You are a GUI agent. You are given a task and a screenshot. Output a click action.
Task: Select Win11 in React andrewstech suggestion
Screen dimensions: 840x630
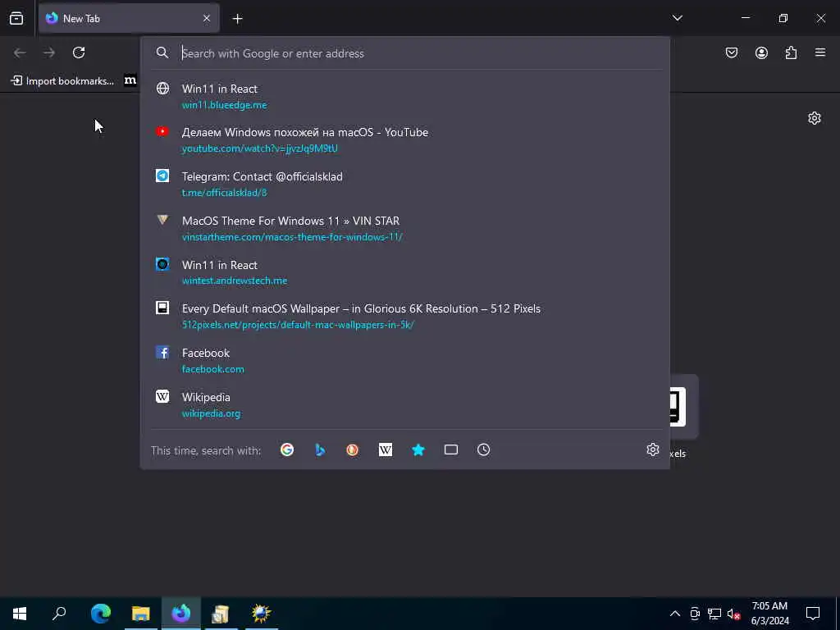tap(405, 272)
